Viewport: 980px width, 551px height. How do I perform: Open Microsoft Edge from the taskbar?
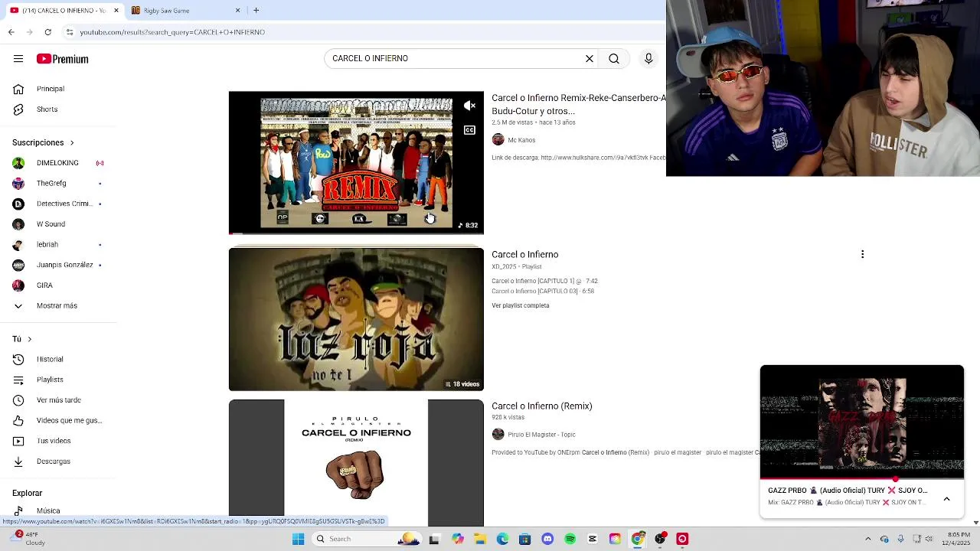click(502, 539)
